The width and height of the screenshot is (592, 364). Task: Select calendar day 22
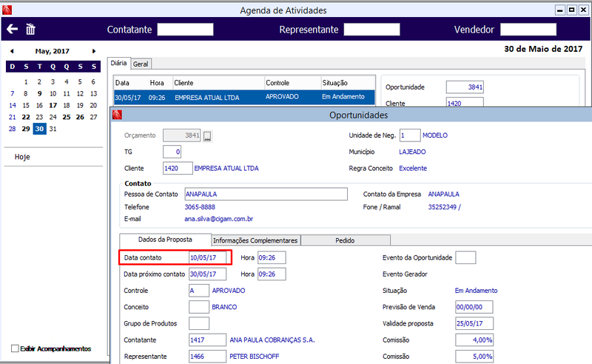pyautogui.click(x=26, y=117)
